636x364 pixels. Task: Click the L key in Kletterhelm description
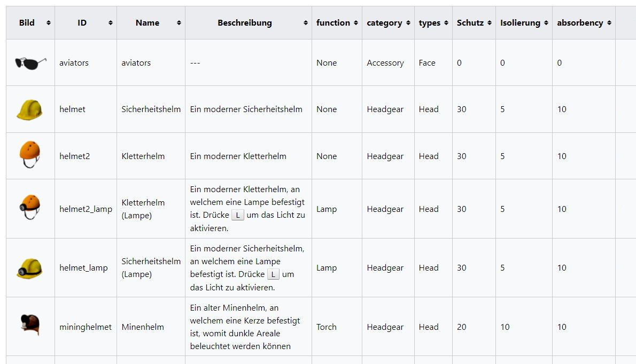point(238,216)
